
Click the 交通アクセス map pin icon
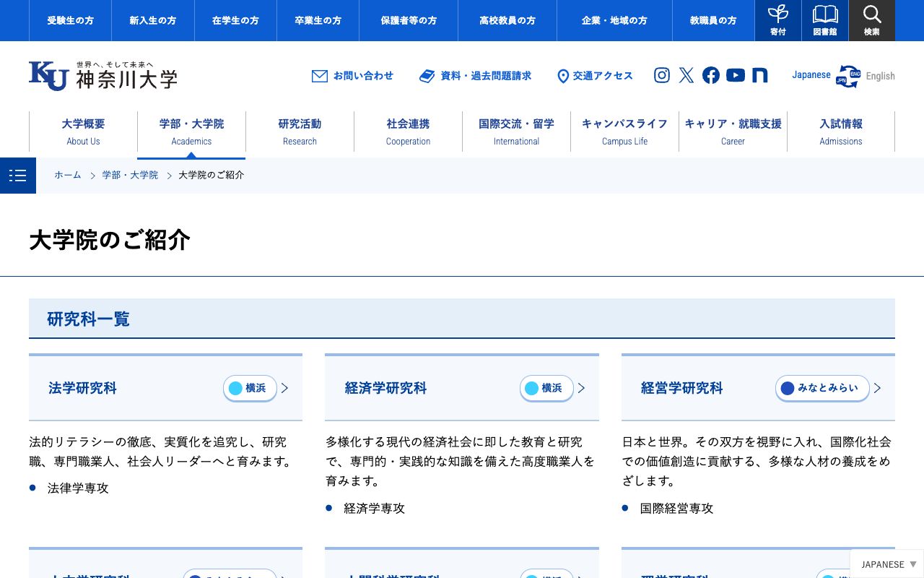click(x=563, y=76)
